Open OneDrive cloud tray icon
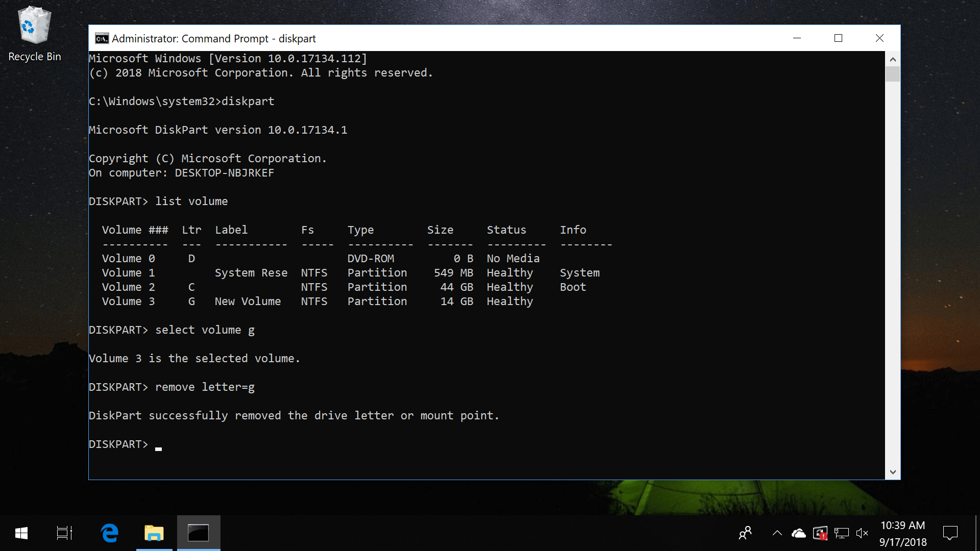 798,533
